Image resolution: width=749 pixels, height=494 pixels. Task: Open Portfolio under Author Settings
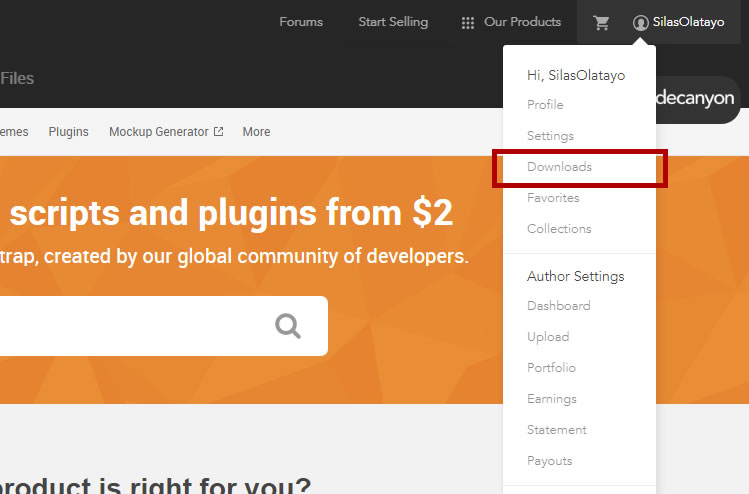551,368
